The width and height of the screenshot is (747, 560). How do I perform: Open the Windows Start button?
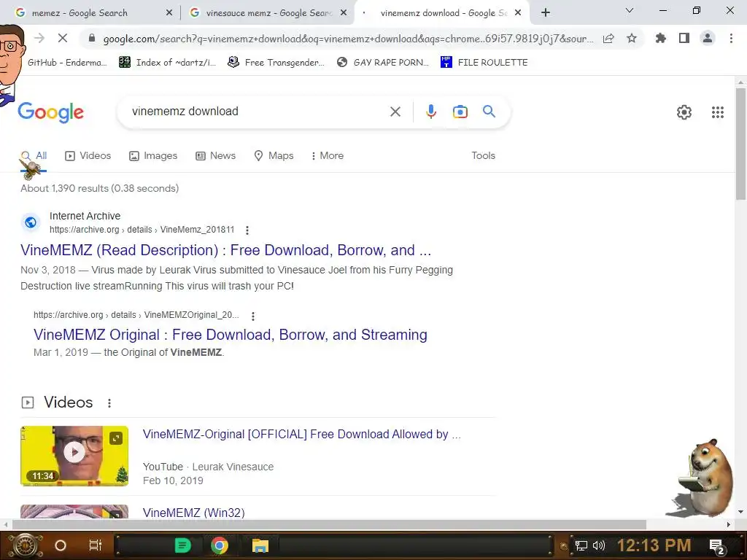pos(26,545)
